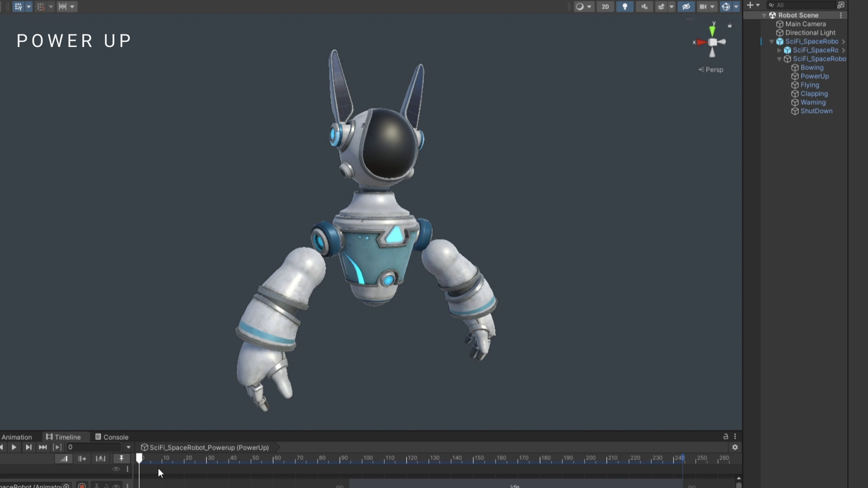
Task: Select Clapping object in Hierarchy
Action: click(x=814, y=94)
